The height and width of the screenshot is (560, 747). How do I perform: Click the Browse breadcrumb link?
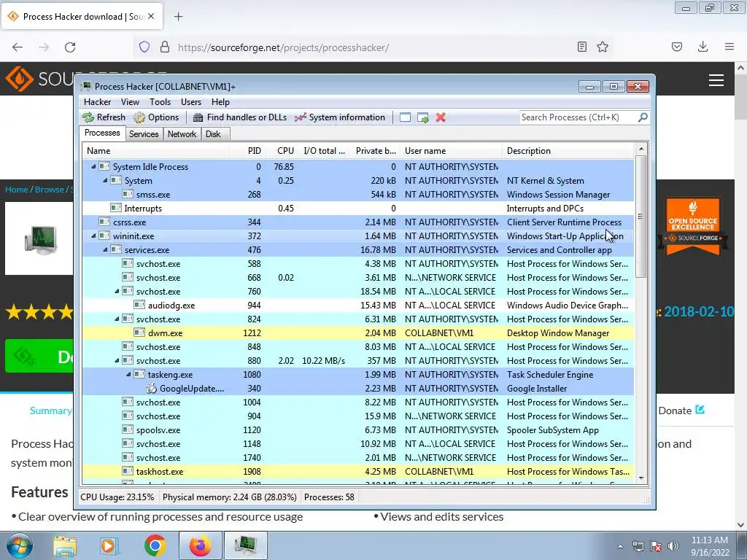click(x=49, y=190)
